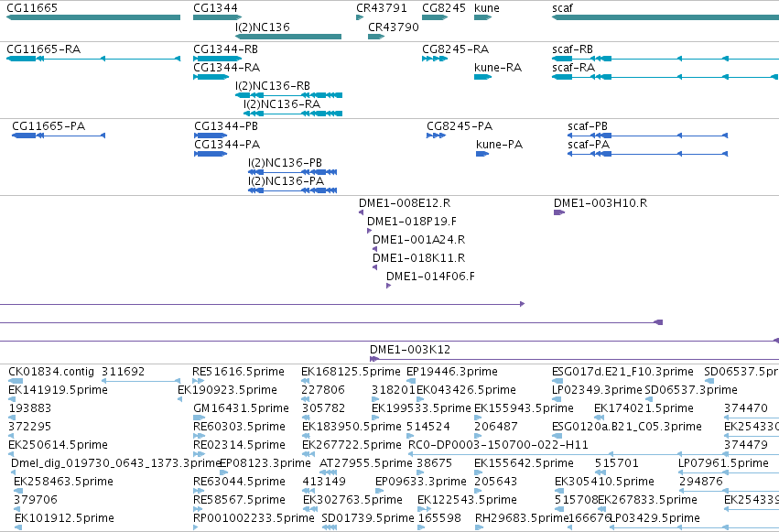Click the CG1344-PA protein label
The width and height of the screenshot is (779, 532).
pos(227,145)
